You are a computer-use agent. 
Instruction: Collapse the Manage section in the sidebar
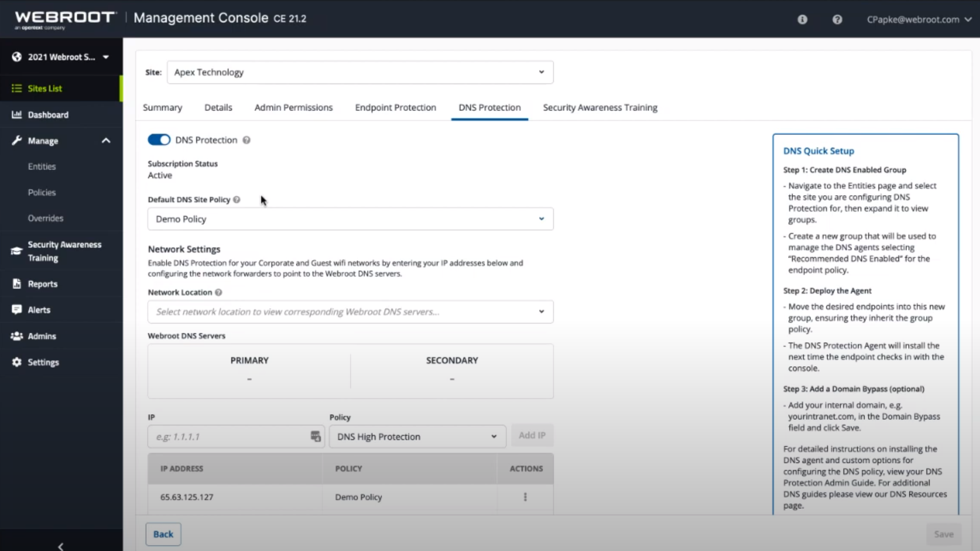coord(106,141)
